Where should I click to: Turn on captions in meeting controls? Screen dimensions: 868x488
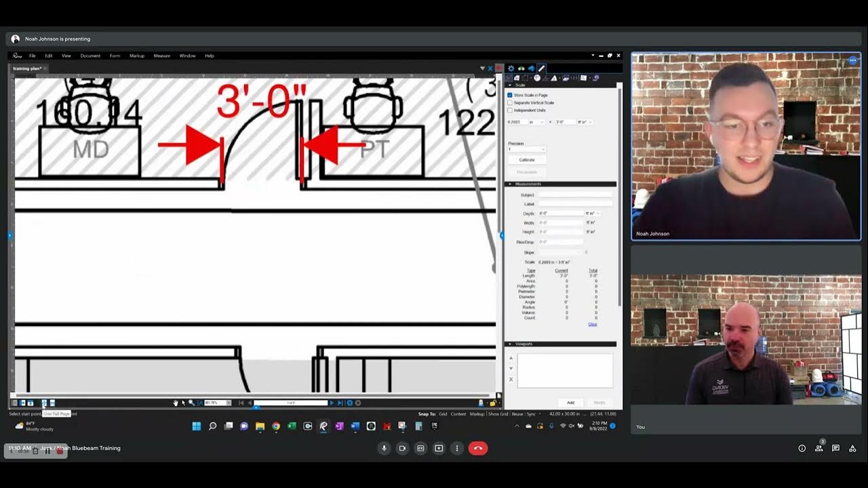tap(420, 448)
